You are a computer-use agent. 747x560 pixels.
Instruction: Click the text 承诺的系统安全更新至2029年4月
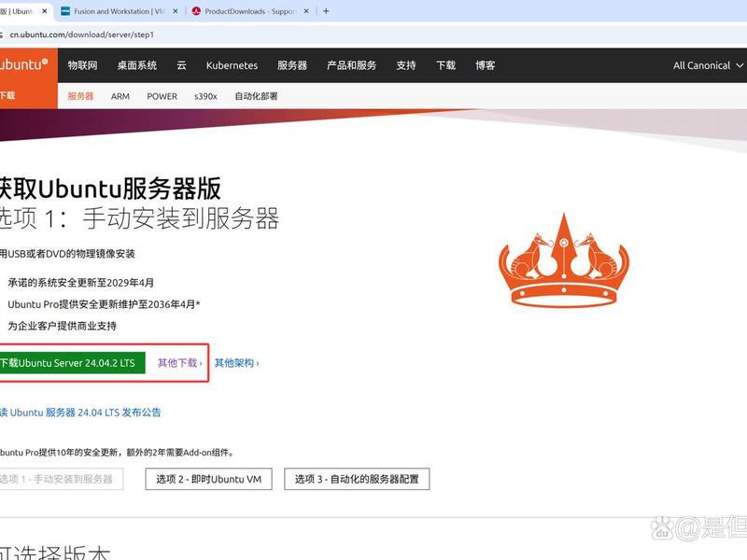point(81,283)
